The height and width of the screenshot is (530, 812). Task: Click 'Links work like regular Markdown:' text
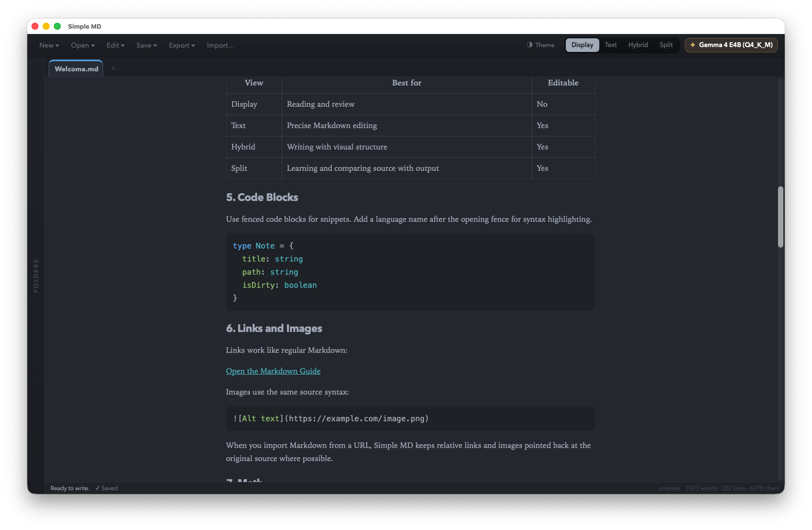tap(287, 350)
